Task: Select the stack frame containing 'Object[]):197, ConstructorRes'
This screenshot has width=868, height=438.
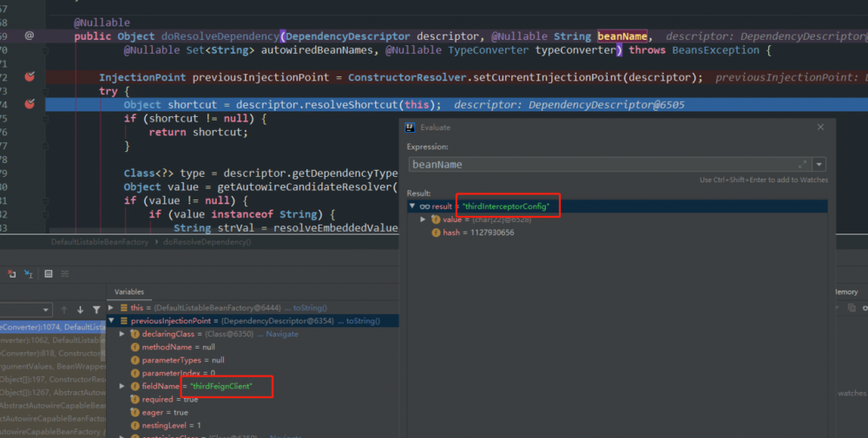Action: pos(53,379)
